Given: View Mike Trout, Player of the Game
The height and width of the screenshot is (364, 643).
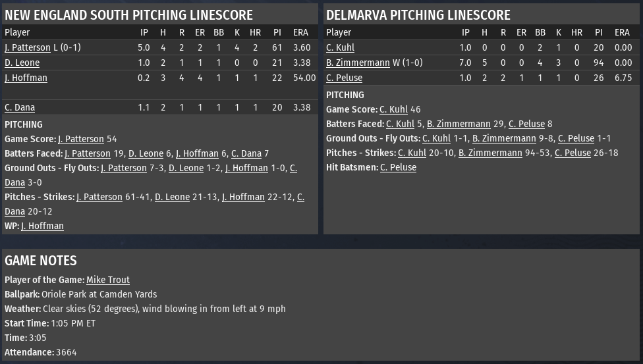Looking at the screenshot, I should (x=108, y=280).
